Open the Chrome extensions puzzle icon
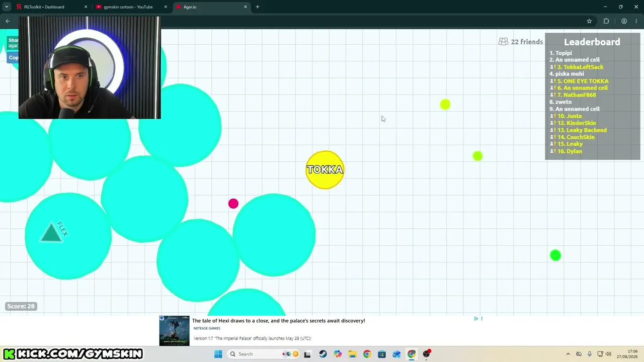Screen dimensions: 644x362 pos(606,21)
